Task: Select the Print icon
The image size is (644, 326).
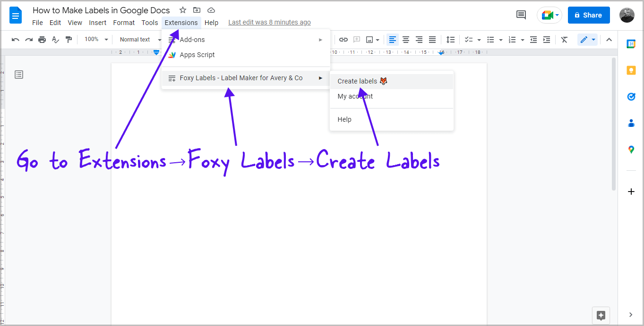Action: [x=42, y=39]
